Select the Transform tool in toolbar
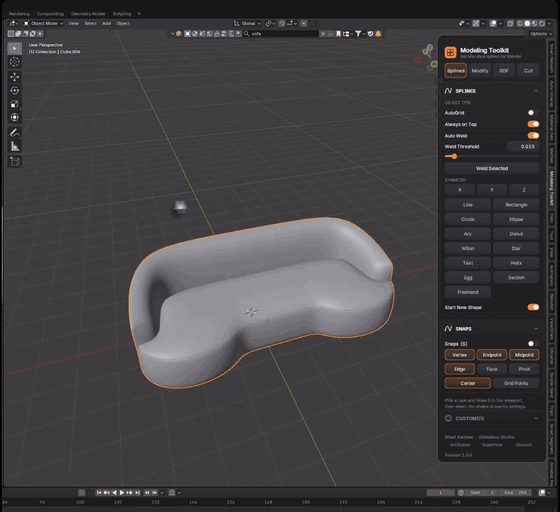The width and height of the screenshot is (560, 512). [x=15, y=117]
